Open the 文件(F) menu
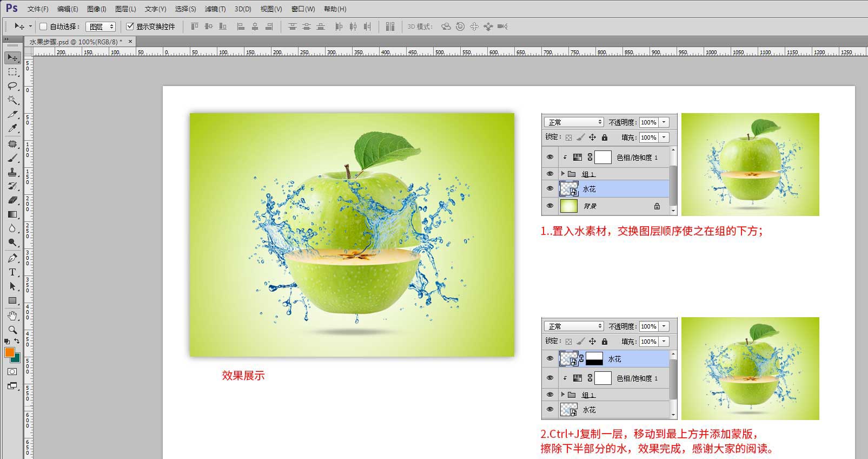This screenshot has width=868, height=459. (38, 9)
